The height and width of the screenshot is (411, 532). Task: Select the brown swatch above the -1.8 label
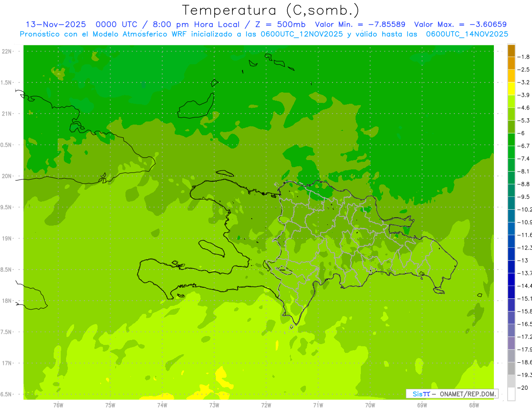[511, 51]
